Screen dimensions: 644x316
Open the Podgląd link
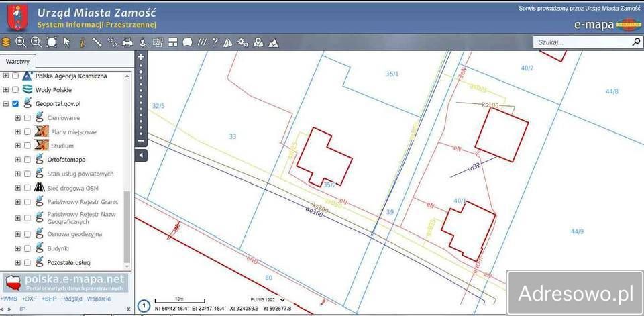point(72,299)
